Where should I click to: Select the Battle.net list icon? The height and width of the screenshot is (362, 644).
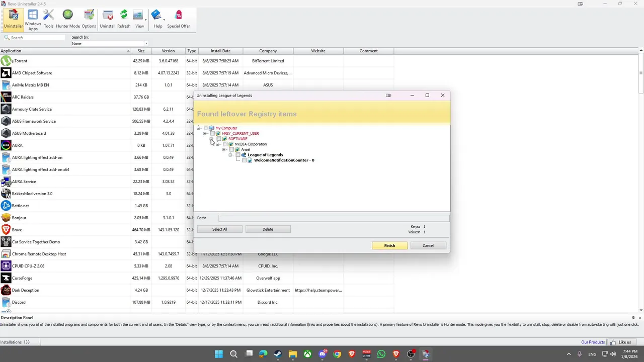click(x=6, y=206)
